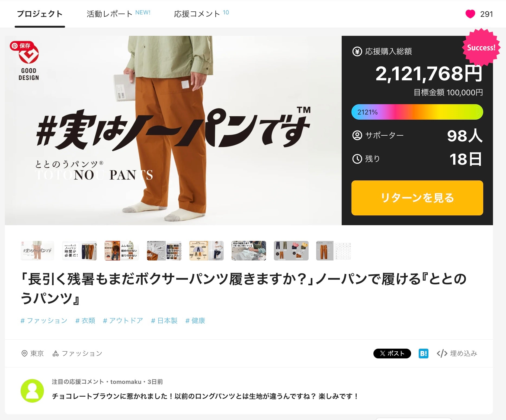Share via the X ポスト button
The image size is (506, 420).
coord(392,354)
